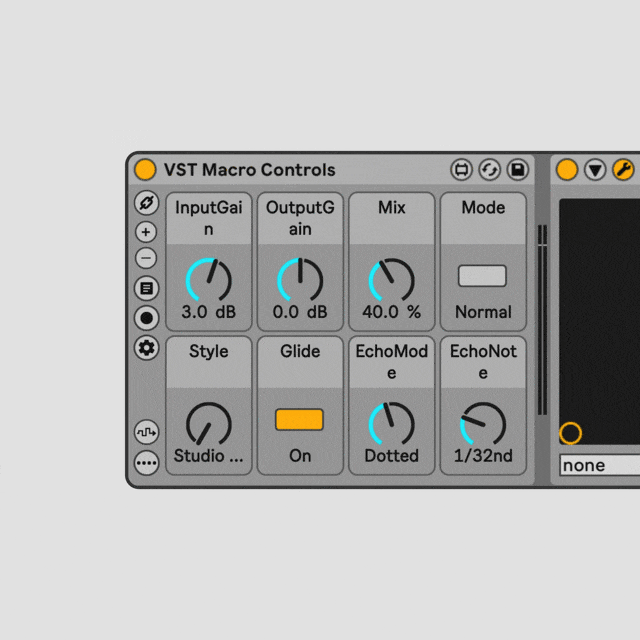Toggle the Mode button set to Normal
The image size is (640, 640).
(482, 276)
